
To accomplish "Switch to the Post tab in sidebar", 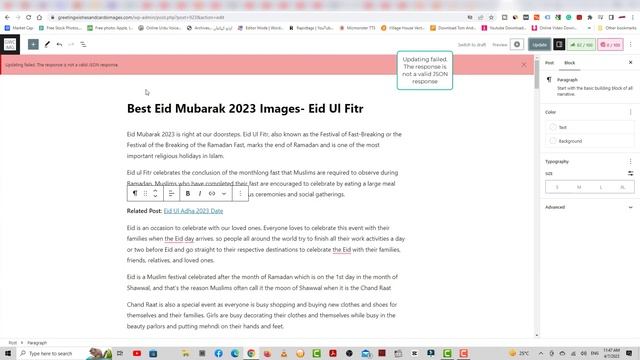I will [549, 63].
